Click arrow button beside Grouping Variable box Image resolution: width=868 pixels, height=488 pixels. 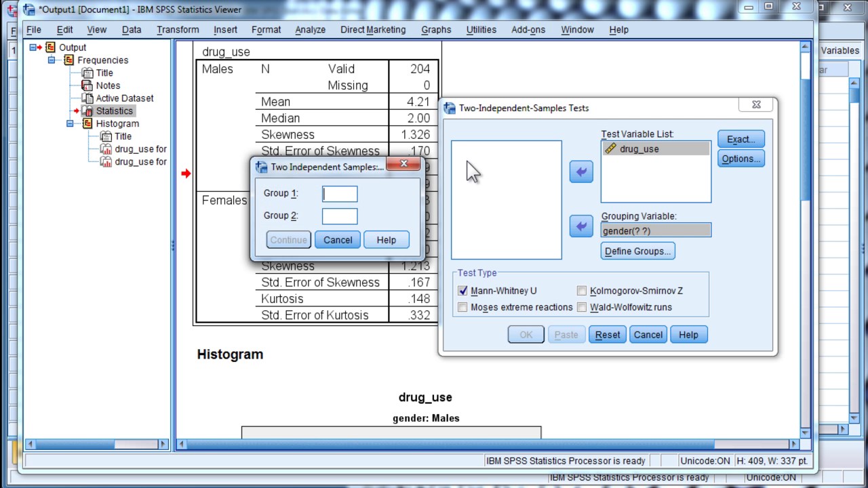(581, 226)
